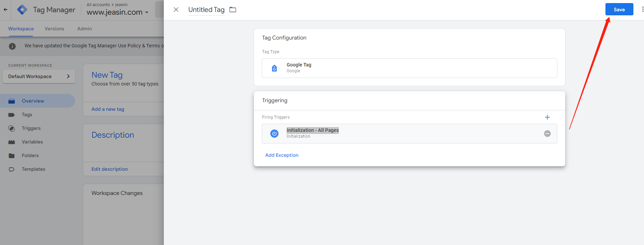Open the folder icon next to Untitled Tag
This screenshot has width=644, height=245.
pyautogui.click(x=233, y=10)
